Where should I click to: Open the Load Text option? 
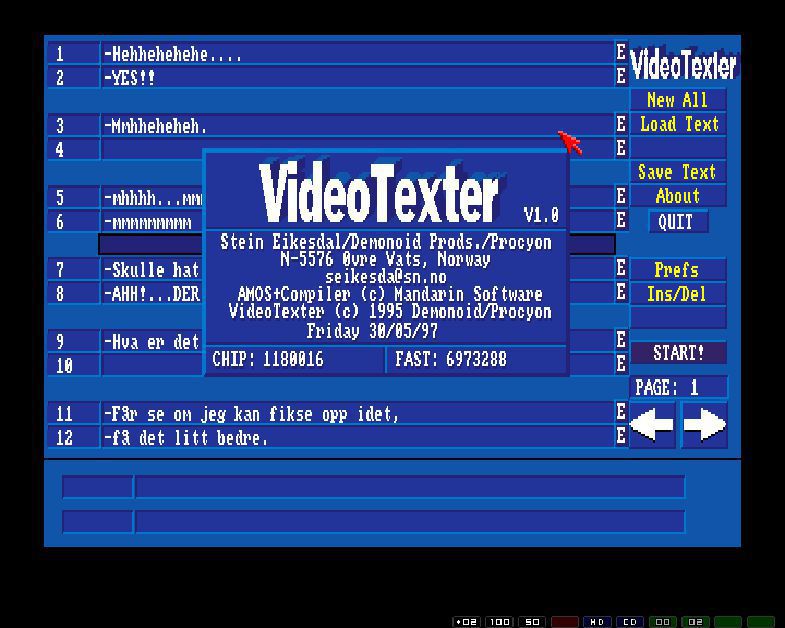(x=678, y=124)
